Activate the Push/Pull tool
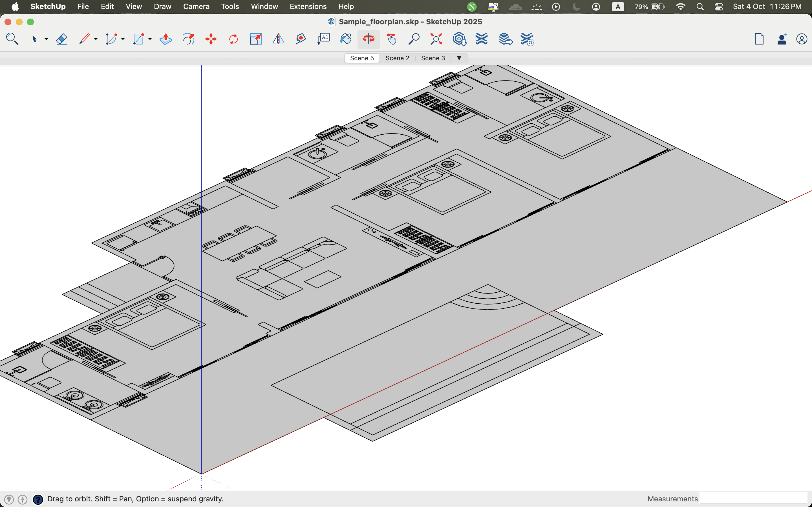 [x=165, y=39]
